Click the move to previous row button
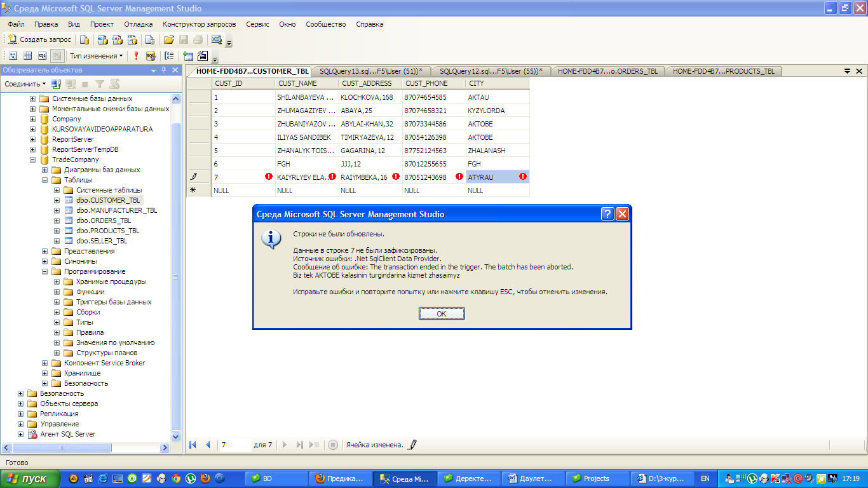The image size is (868, 488). click(x=208, y=445)
